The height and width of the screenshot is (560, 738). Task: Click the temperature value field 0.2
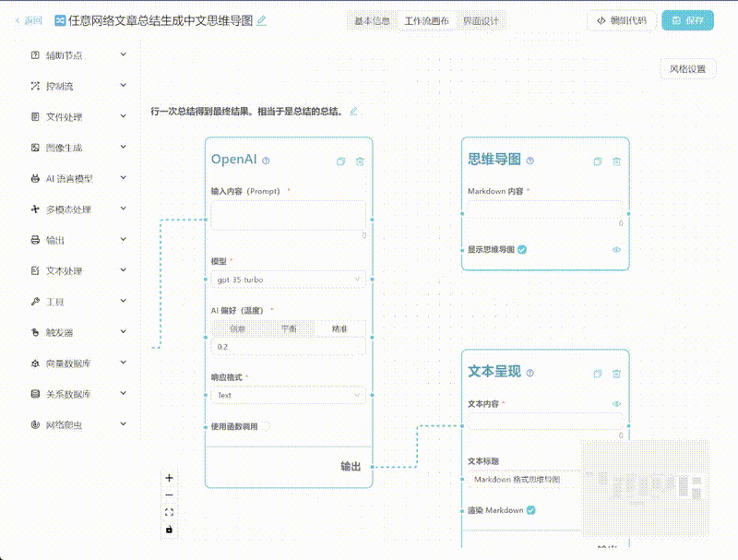click(x=288, y=347)
